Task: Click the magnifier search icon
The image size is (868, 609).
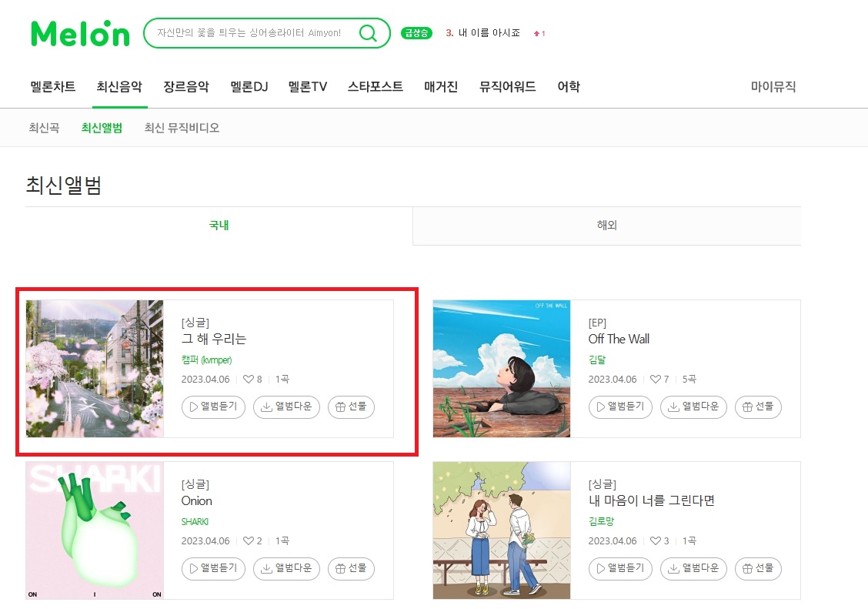Action: point(368,33)
